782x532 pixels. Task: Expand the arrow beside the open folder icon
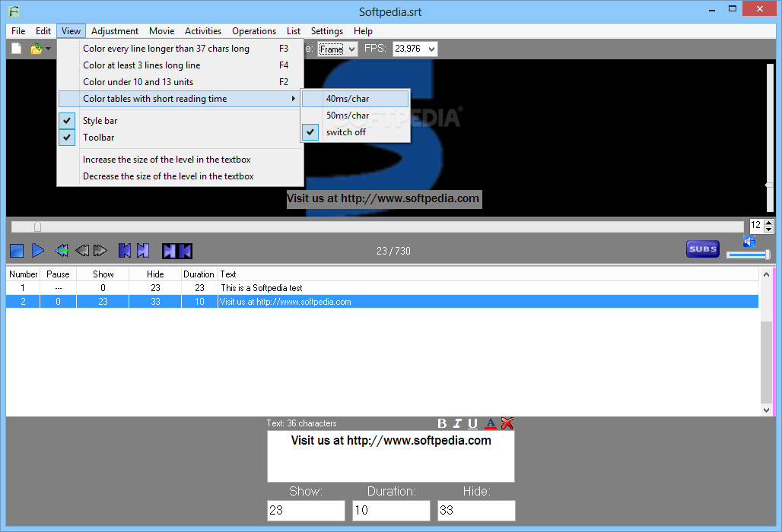coord(49,49)
